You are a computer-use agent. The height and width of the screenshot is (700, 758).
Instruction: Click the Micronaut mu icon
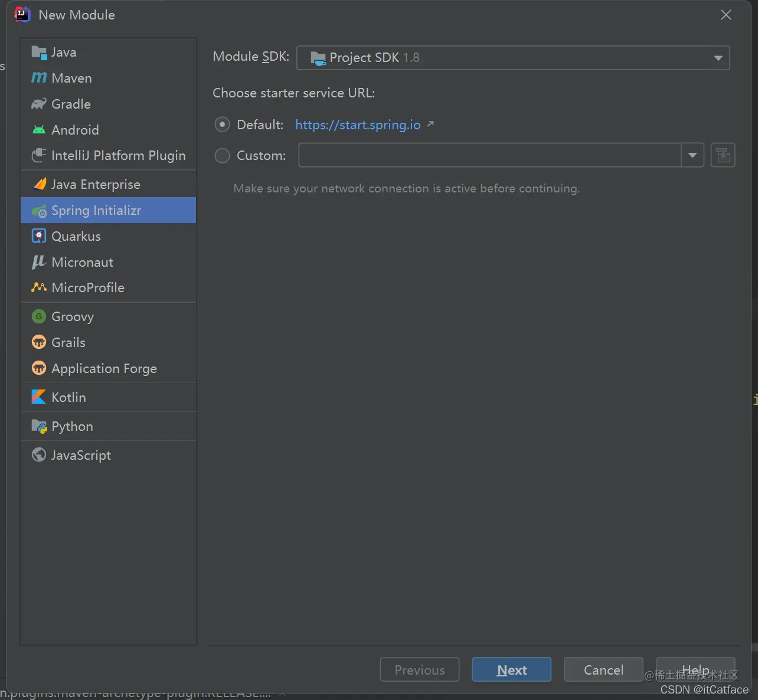click(39, 262)
